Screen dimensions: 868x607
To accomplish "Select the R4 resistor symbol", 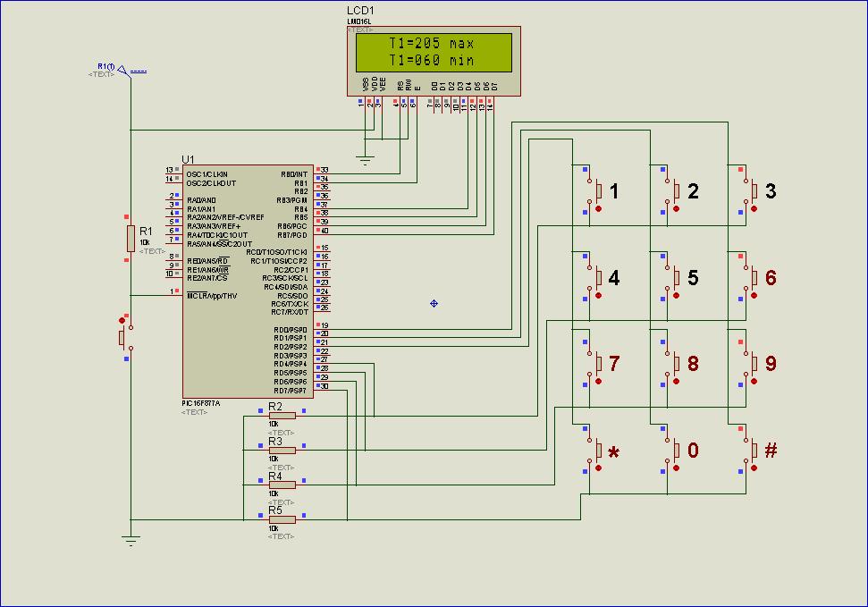I will coord(282,485).
